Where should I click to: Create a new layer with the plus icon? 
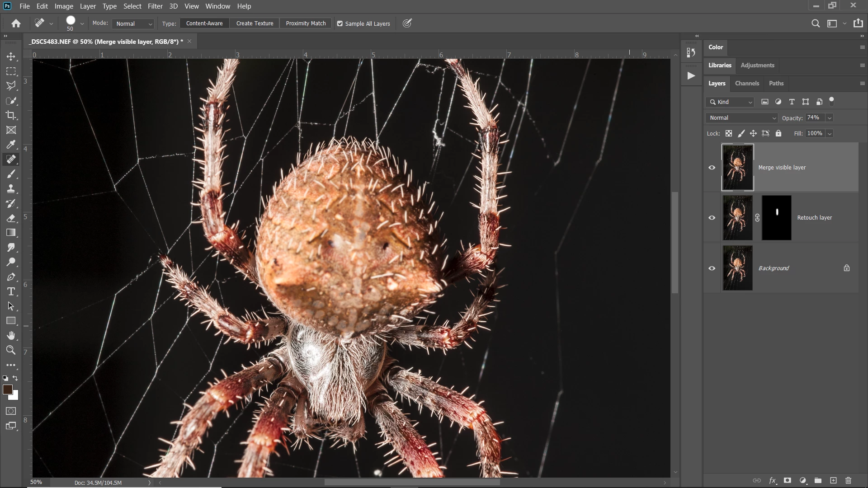pyautogui.click(x=833, y=480)
